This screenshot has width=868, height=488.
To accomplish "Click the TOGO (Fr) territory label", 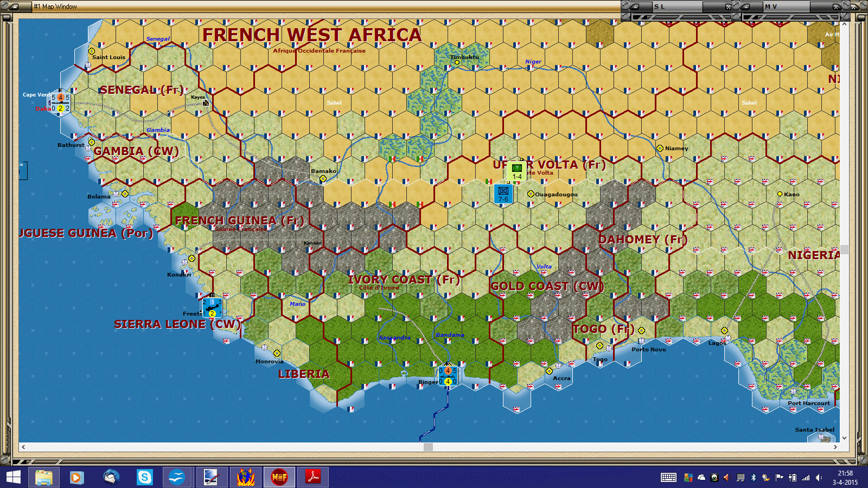I will (604, 329).
